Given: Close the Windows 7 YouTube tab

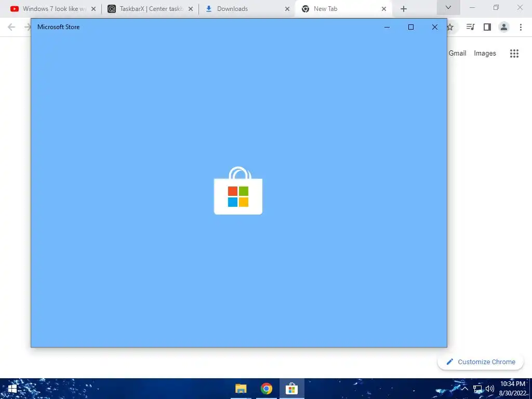Looking at the screenshot, I should [94, 9].
